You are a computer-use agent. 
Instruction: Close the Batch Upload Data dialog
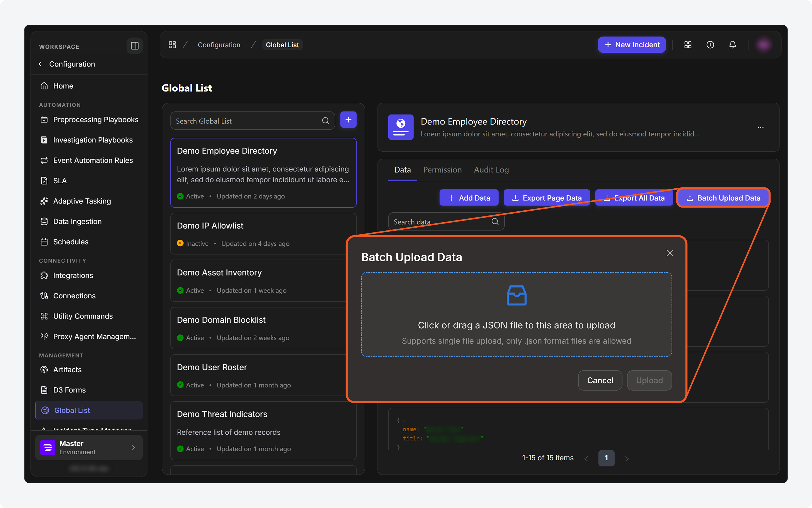[x=669, y=253]
